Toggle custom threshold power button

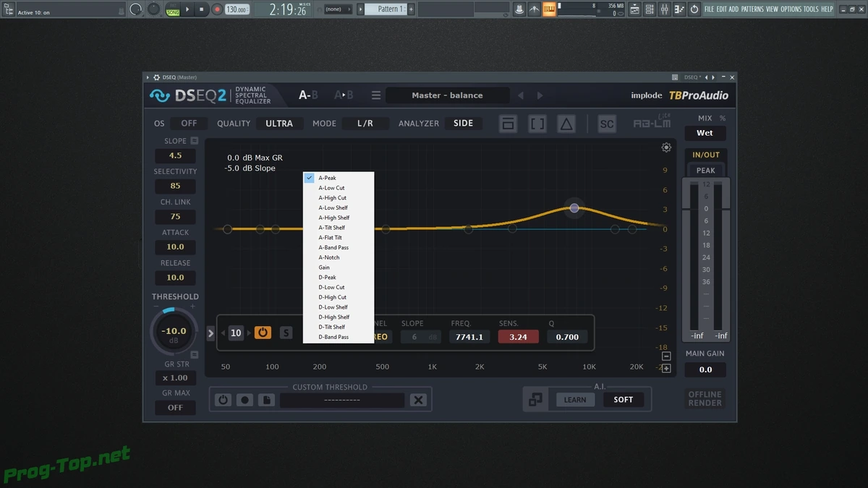(x=224, y=400)
